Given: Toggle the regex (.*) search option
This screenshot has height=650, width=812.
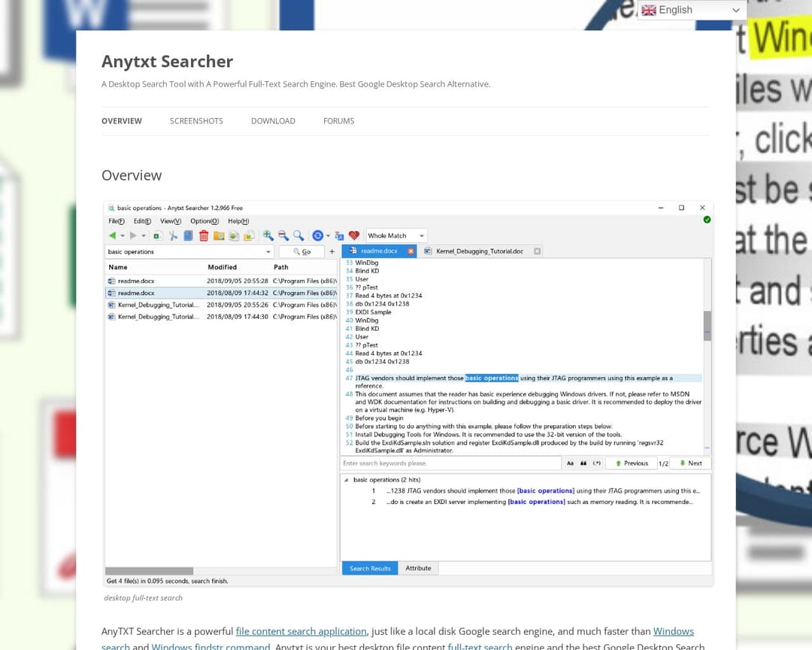Looking at the screenshot, I should point(596,463).
